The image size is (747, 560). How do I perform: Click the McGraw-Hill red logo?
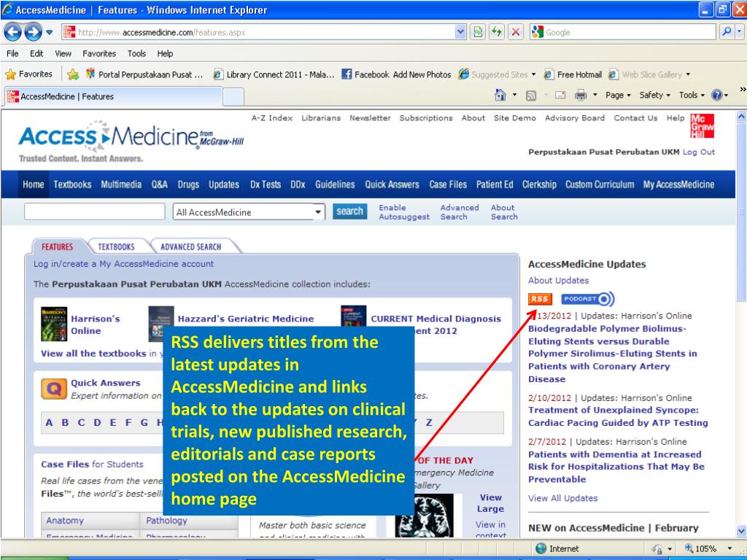pos(703,125)
